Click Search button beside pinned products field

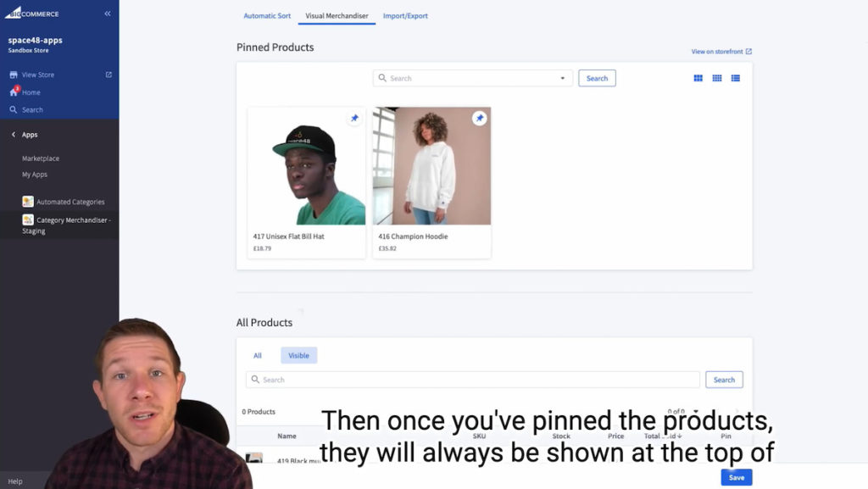point(597,78)
